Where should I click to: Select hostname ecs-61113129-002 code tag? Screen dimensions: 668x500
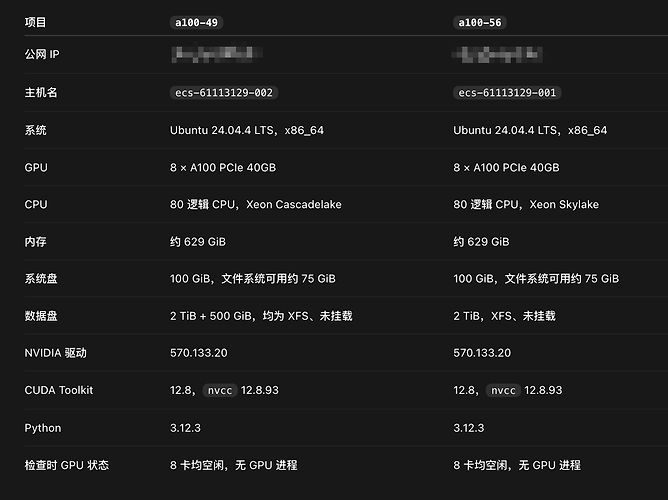click(x=224, y=93)
